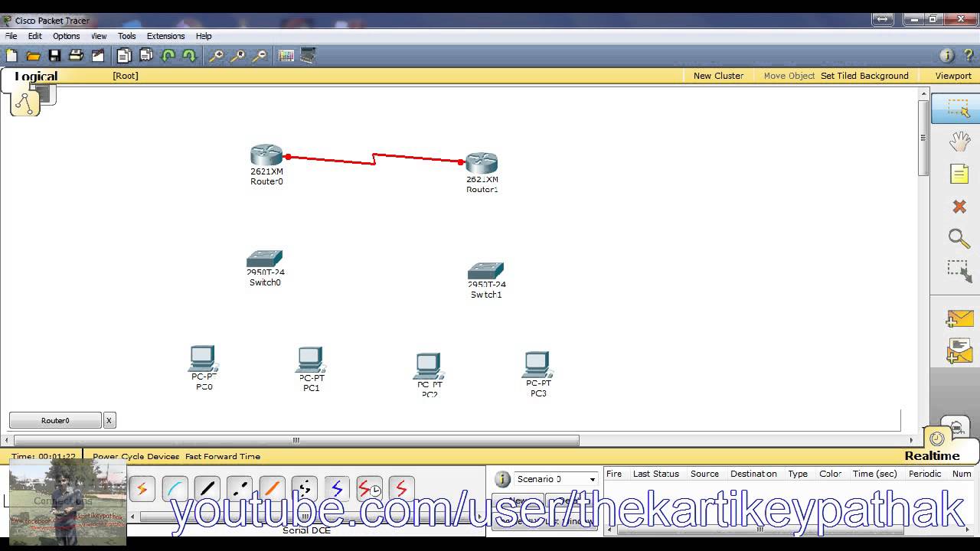The width and height of the screenshot is (980, 551).
Task: Choose the Select tool in right panel
Action: tap(958, 109)
